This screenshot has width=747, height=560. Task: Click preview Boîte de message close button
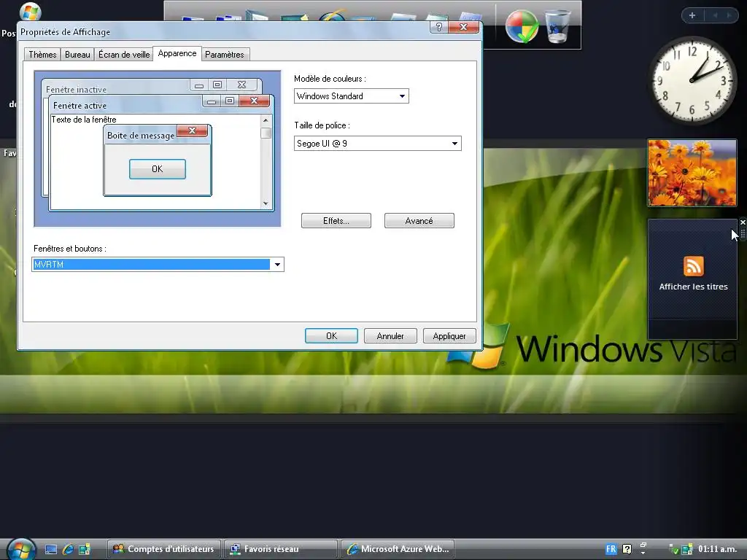[x=192, y=131]
